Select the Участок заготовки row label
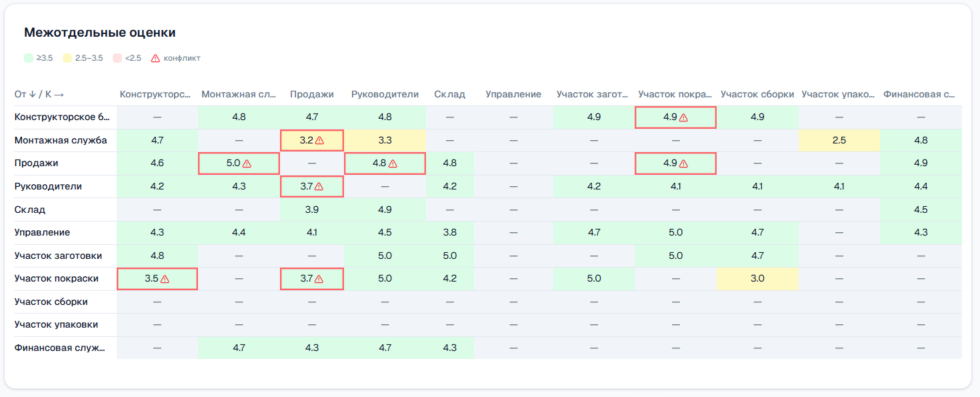980x397 pixels. [x=58, y=256]
